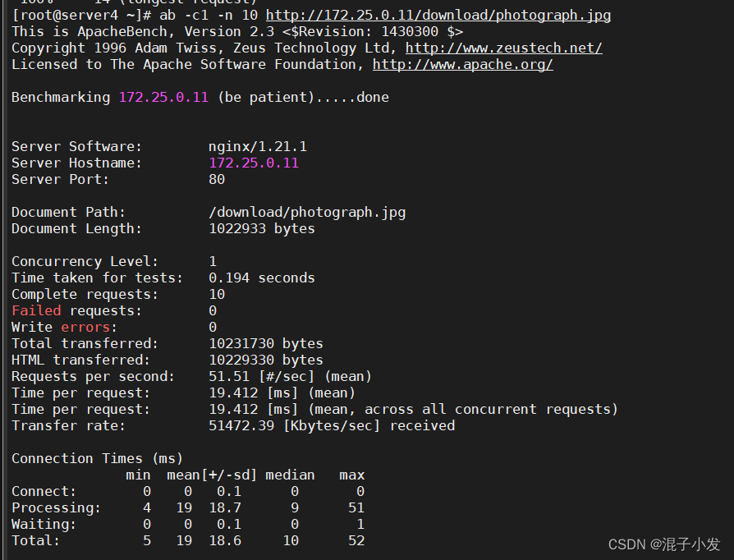The image size is (734, 560).
Task: Click the Processing sd value 18.7
Action: (225, 507)
